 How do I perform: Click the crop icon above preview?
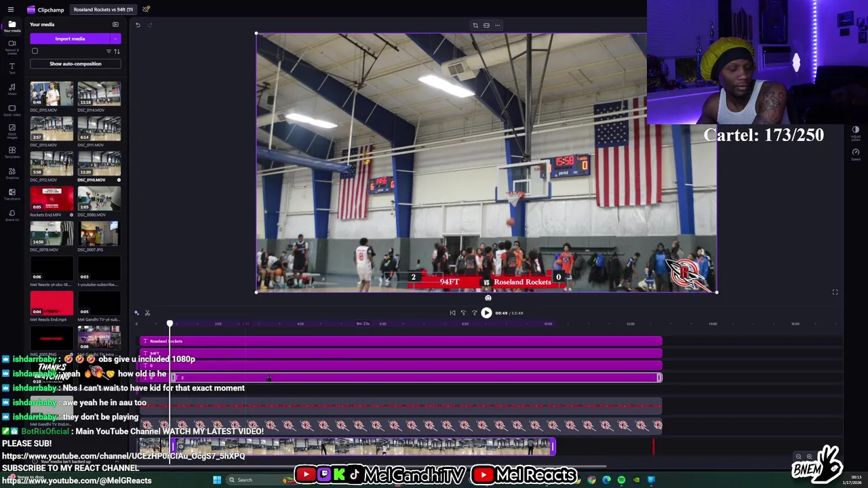tap(475, 25)
